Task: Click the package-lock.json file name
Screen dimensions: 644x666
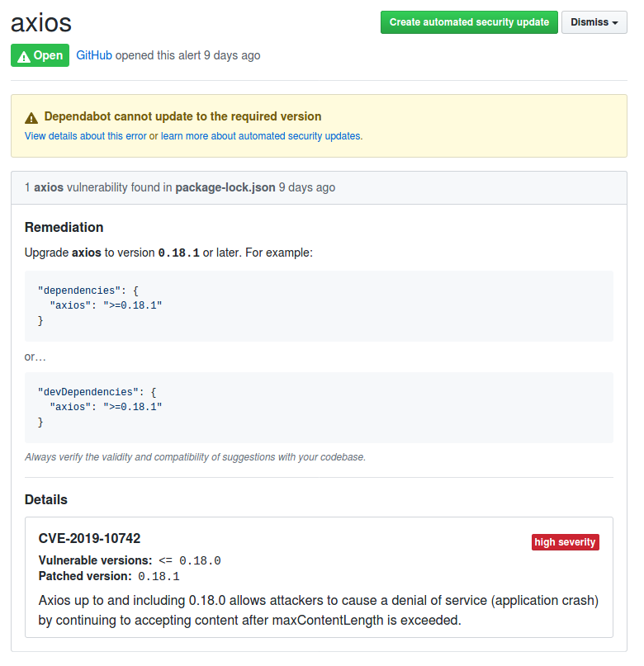Action: point(225,187)
